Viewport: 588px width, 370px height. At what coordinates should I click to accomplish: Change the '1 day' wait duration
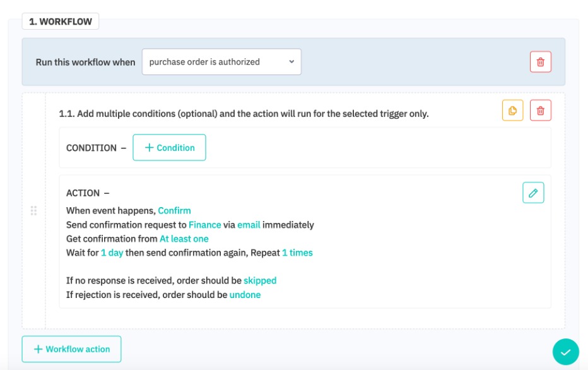pyautogui.click(x=112, y=253)
